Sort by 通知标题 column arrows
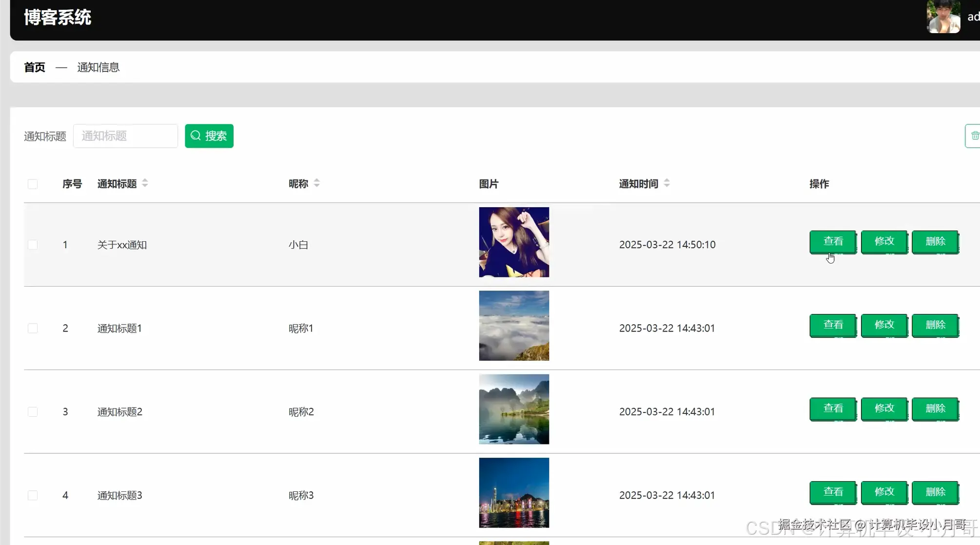The width and height of the screenshot is (980, 545). 145,183
